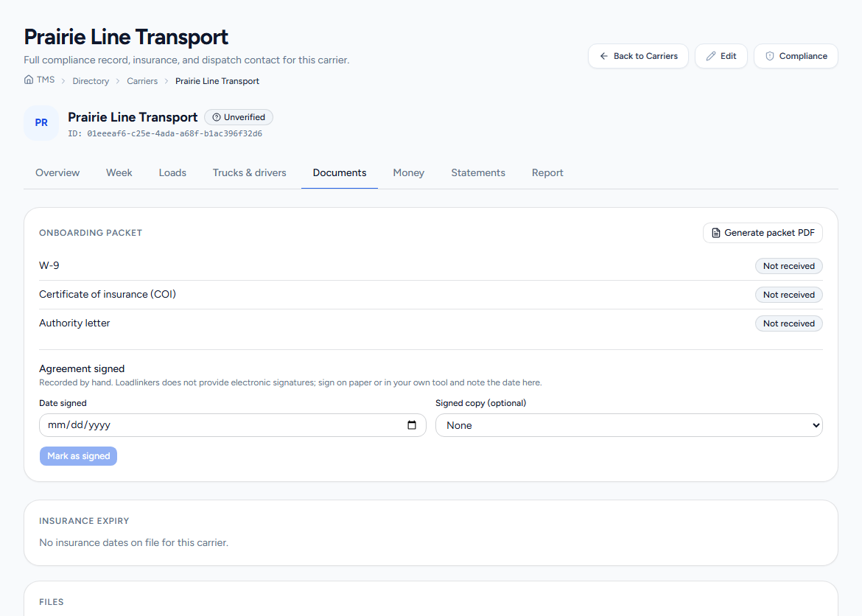Viewport: 862px width, 616px height.
Task: Click the Date signed input field
Action: [233, 425]
